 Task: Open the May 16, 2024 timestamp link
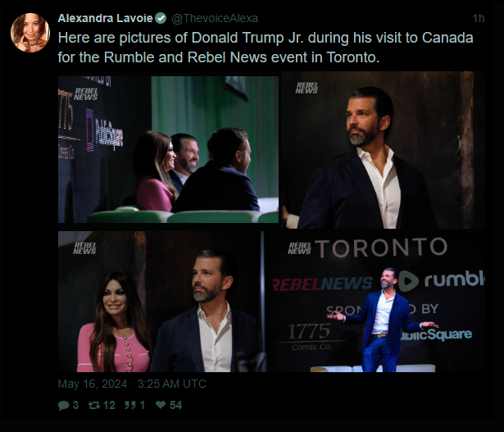click(x=132, y=384)
